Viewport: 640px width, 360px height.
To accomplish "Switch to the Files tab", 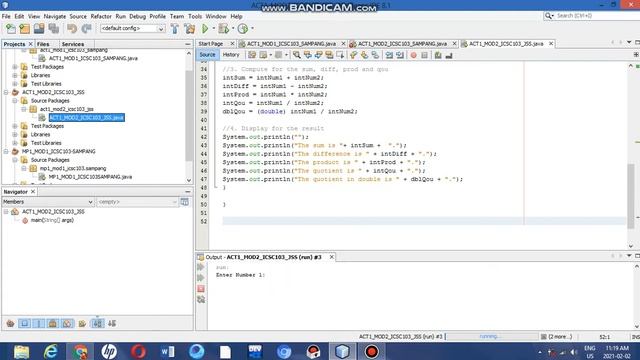I will pyautogui.click(x=43, y=44).
